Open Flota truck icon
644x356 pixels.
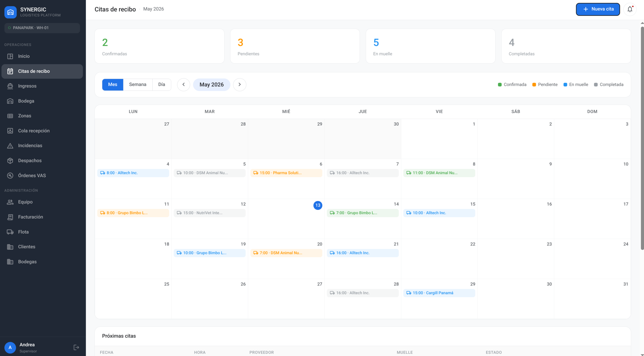coord(10,232)
